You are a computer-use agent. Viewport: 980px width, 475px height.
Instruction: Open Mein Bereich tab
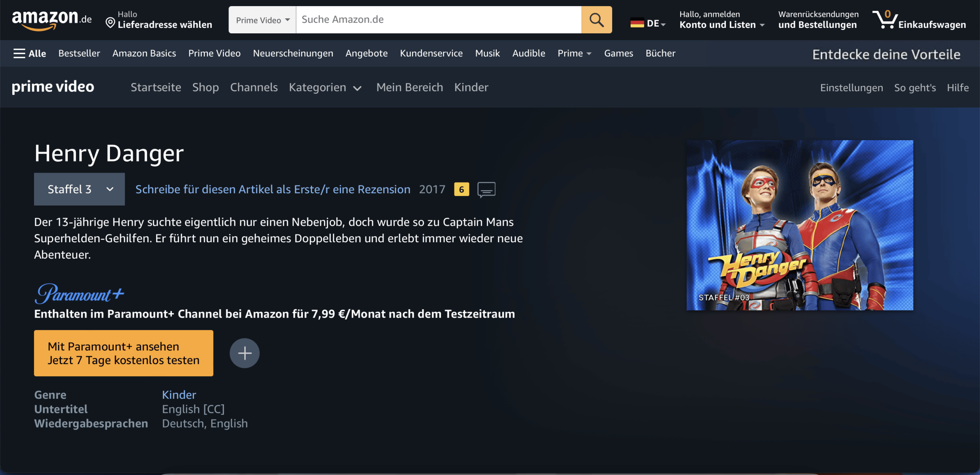point(410,87)
